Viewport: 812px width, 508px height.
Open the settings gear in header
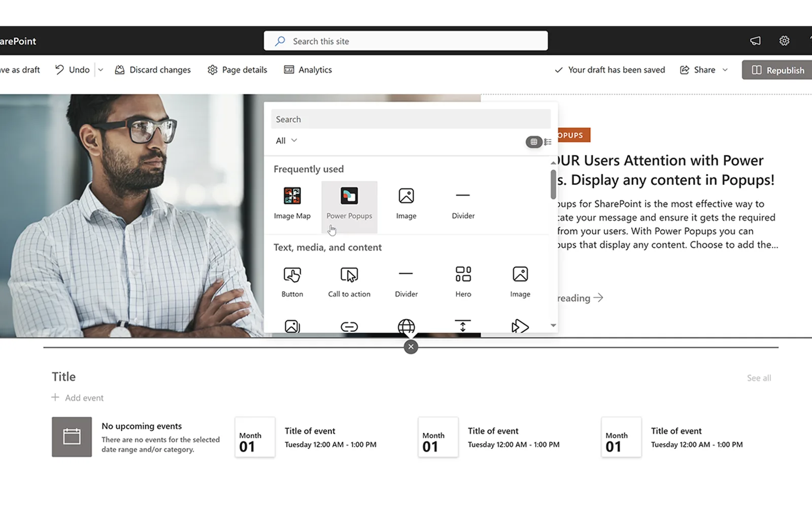784,41
